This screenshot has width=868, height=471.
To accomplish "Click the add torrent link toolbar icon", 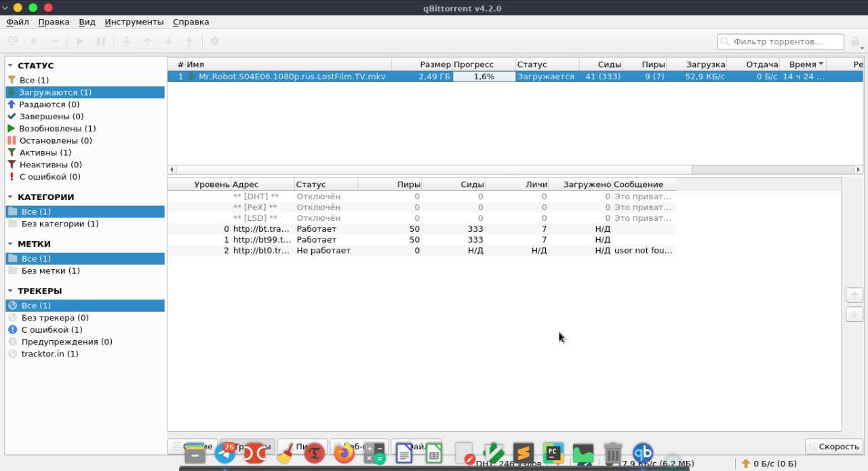I will [13, 41].
